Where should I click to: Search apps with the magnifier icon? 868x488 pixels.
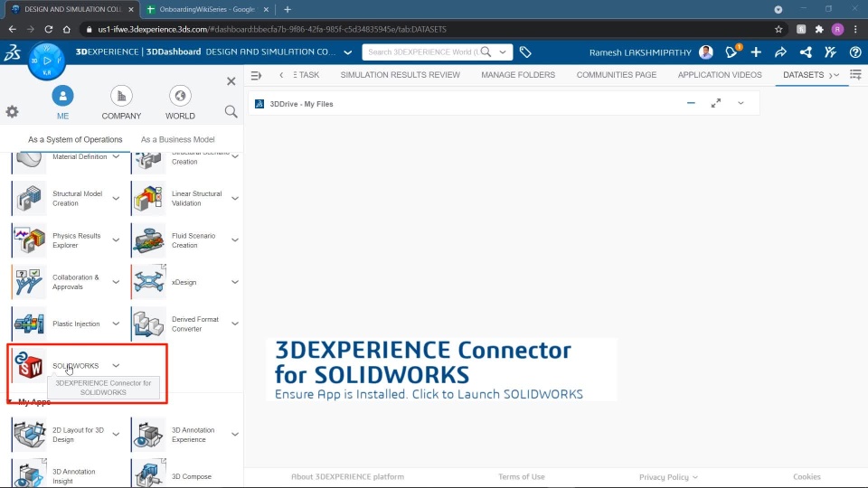click(231, 112)
